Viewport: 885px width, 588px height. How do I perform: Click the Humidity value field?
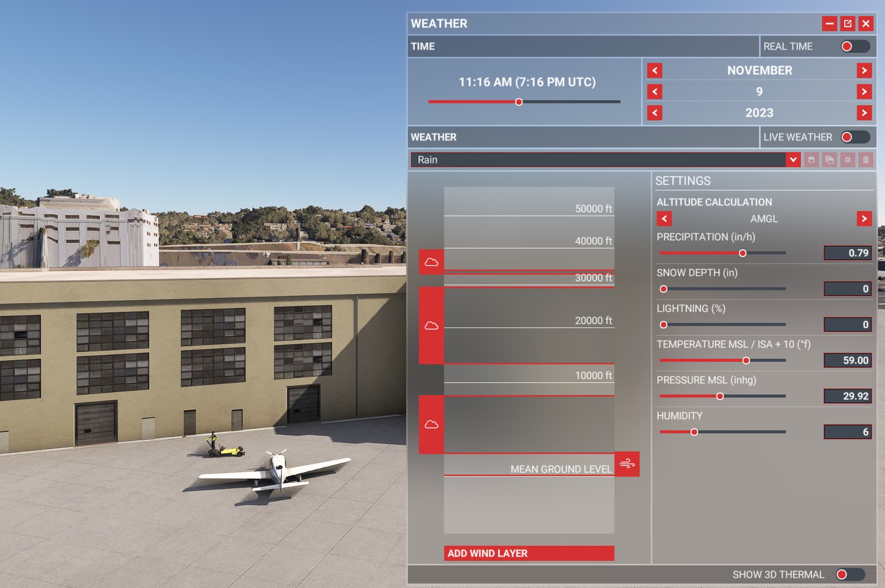[x=848, y=432]
